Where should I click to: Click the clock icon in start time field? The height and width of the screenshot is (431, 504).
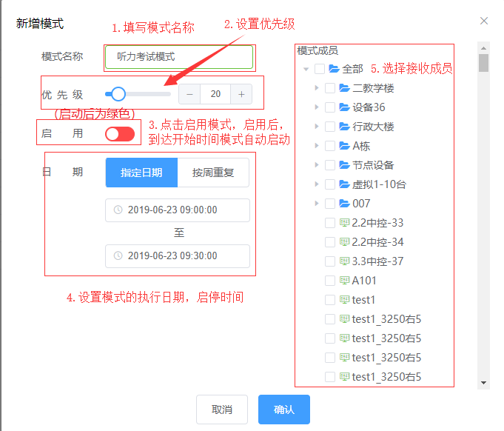118,210
